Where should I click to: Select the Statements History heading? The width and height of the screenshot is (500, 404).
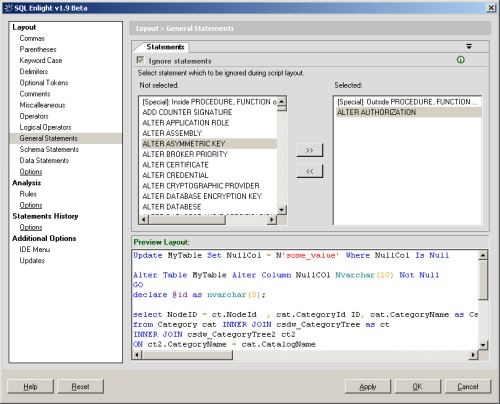[x=45, y=216]
